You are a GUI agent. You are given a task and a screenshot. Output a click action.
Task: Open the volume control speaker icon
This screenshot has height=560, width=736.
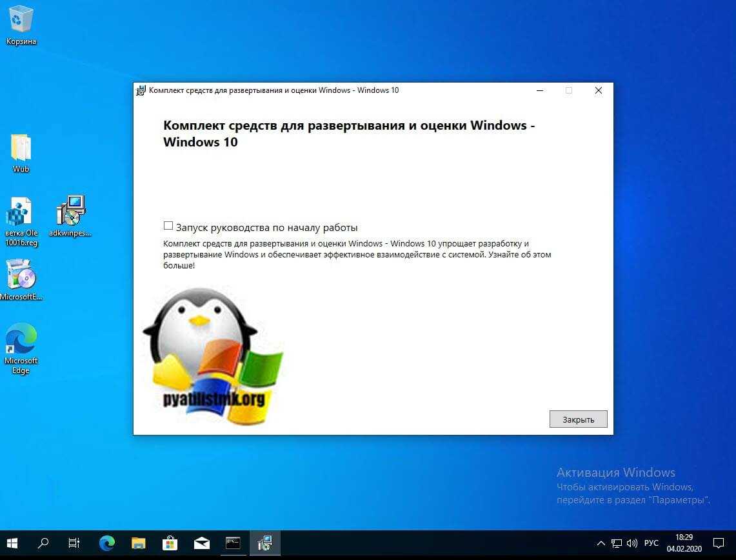pos(632,543)
